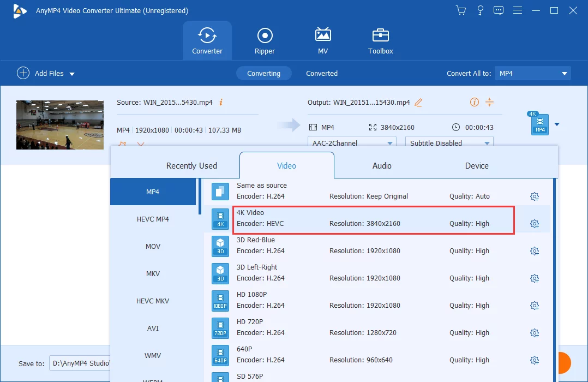
Task: Select MOV in the format list
Action: click(x=153, y=247)
